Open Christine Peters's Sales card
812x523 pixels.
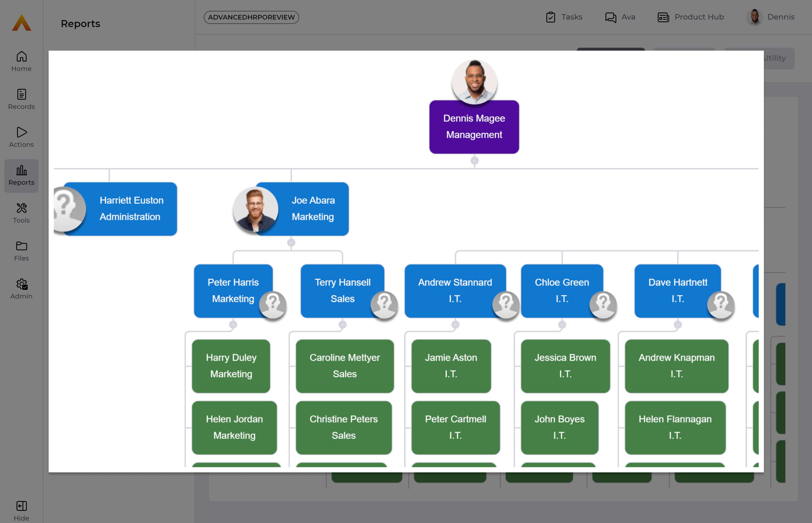(x=344, y=428)
